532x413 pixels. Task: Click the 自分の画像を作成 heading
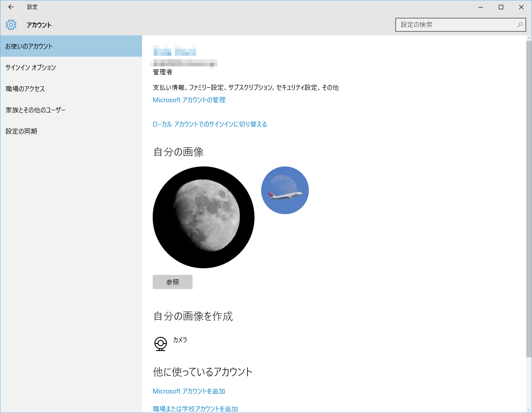(x=193, y=316)
